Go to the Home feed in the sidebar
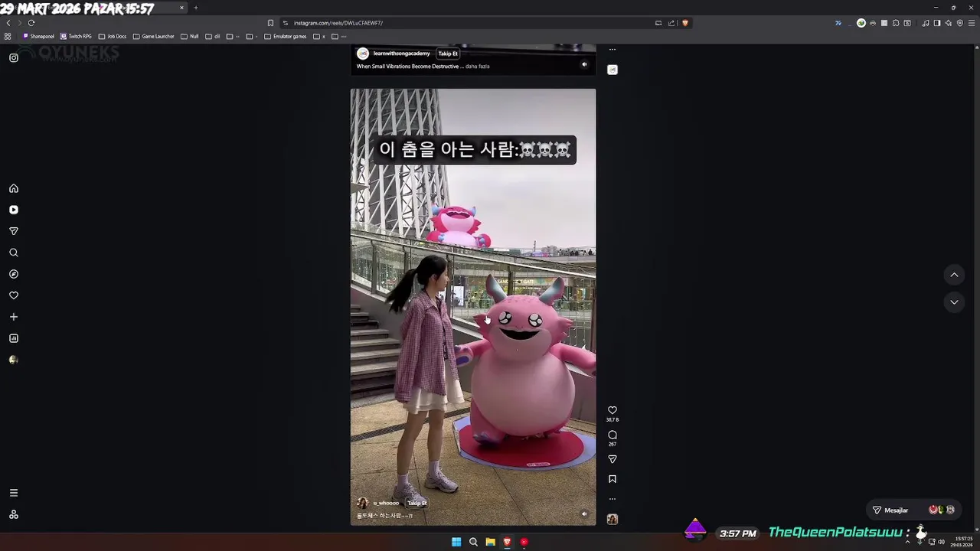Viewport: 980px width, 551px height. tap(14, 188)
